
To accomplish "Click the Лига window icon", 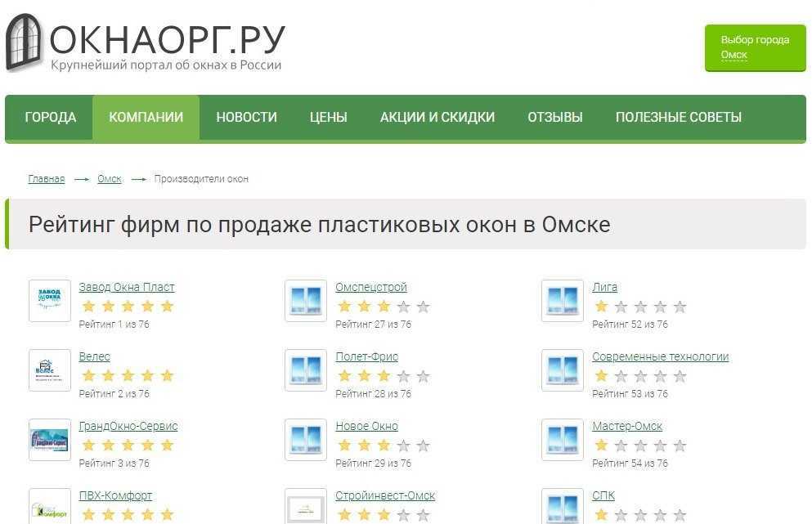I will [563, 301].
